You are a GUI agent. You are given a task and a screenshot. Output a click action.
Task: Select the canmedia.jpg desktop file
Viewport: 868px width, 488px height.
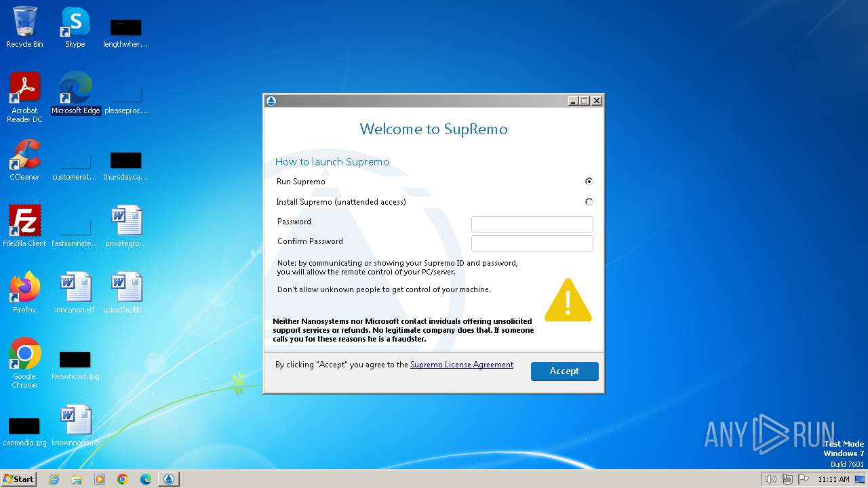tap(24, 430)
